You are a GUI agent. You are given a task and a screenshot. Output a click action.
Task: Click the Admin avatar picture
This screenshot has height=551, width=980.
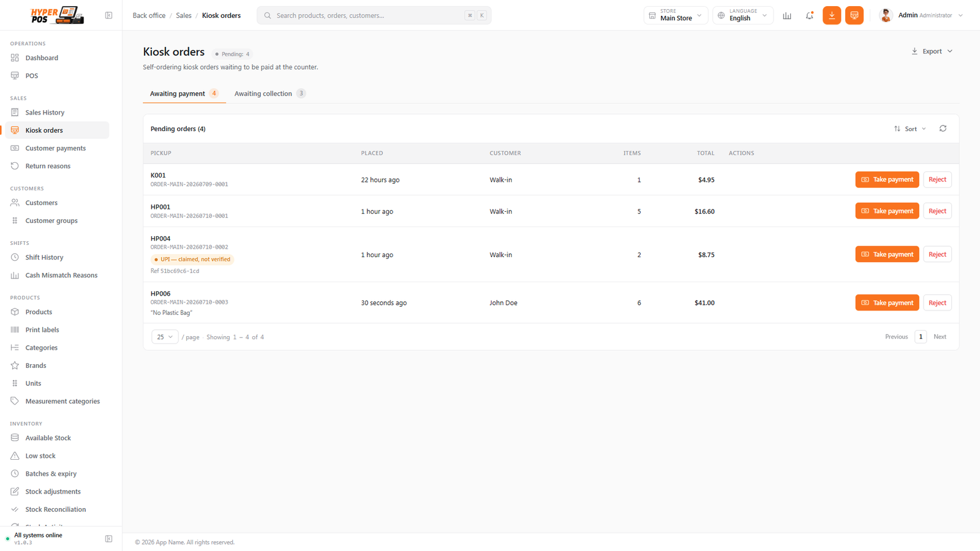pos(886,15)
